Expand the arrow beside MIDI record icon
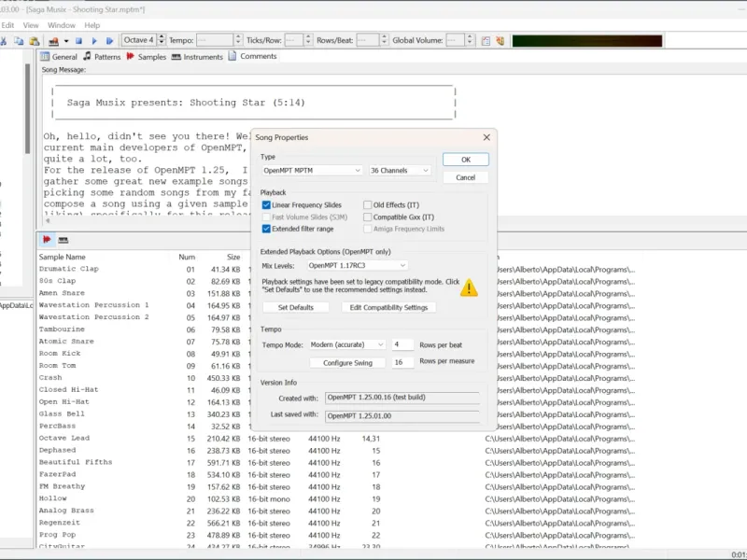This screenshot has height=560, width=747. 66,41
